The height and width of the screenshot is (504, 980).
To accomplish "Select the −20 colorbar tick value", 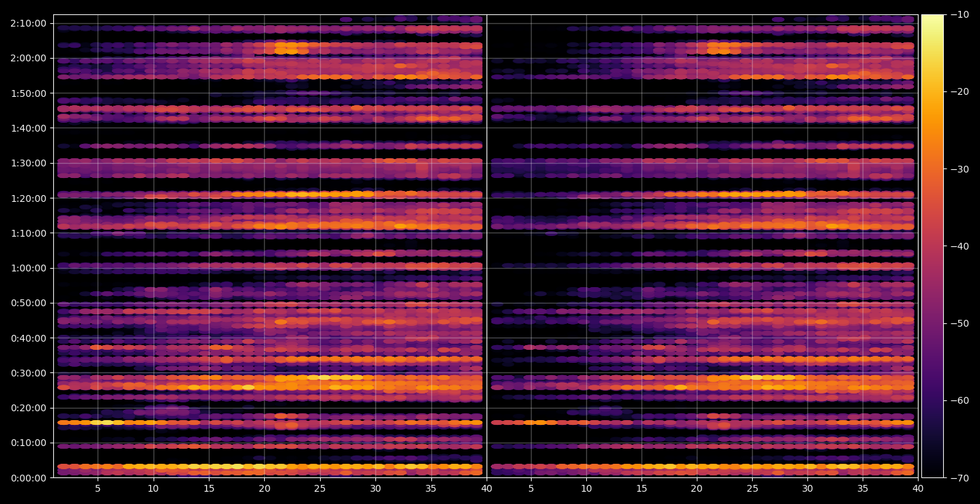I will pyautogui.click(x=959, y=92).
